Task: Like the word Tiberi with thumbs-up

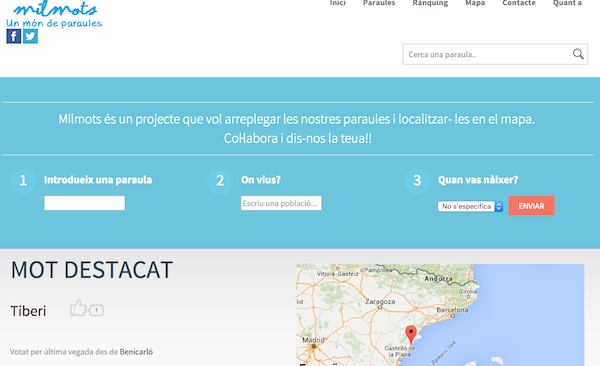Action: [78, 308]
